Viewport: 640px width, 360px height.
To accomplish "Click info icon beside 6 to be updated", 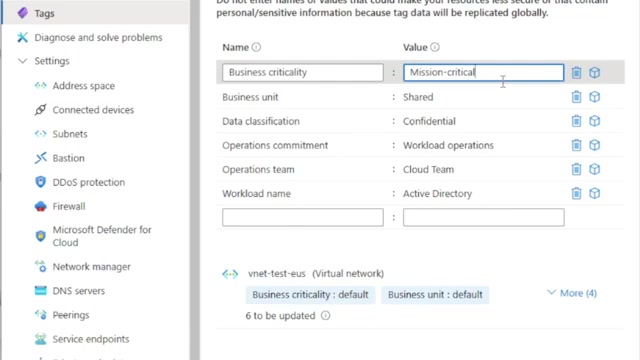I will click(325, 316).
